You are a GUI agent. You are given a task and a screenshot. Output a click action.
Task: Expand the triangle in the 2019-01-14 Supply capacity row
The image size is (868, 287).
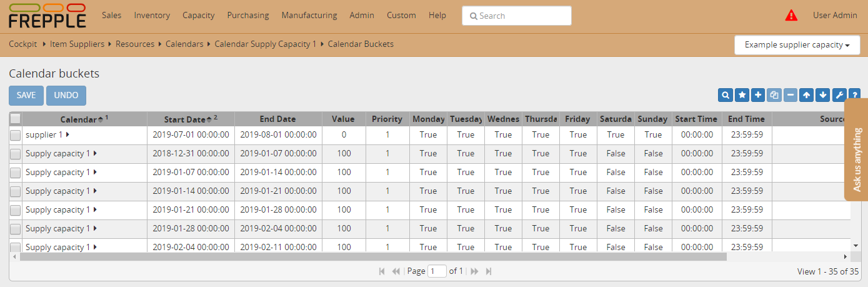click(x=95, y=191)
